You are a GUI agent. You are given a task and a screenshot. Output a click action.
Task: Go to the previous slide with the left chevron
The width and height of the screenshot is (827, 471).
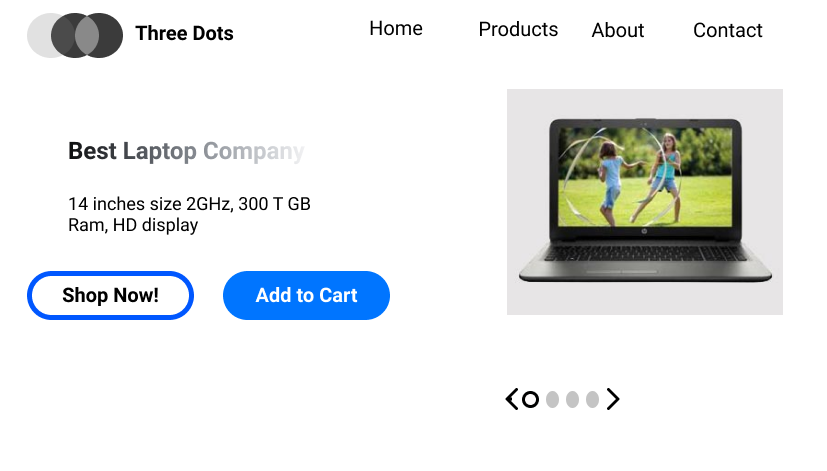[512, 400]
